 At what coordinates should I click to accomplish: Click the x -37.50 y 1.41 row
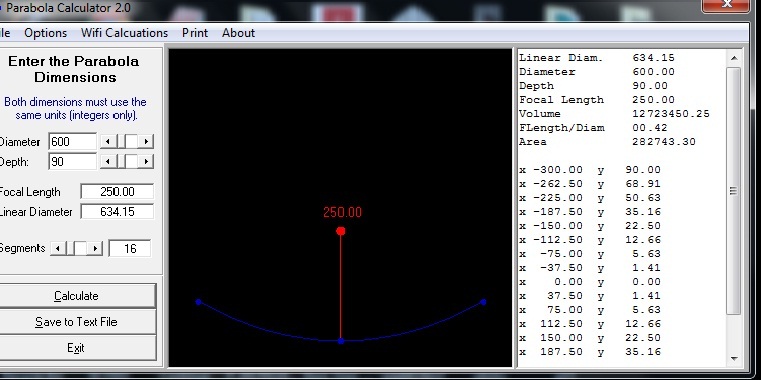pyautogui.click(x=590, y=268)
